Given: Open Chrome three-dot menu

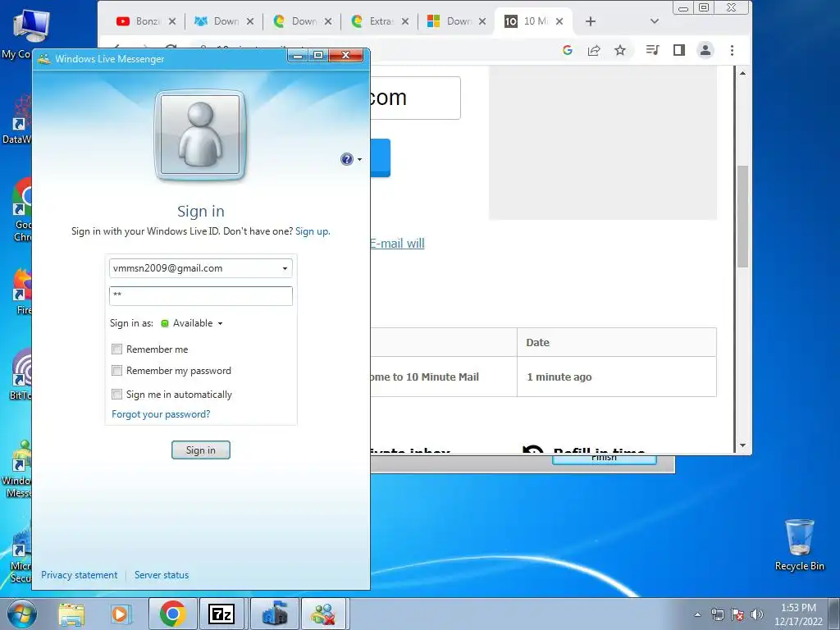Looking at the screenshot, I should (x=732, y=50).
